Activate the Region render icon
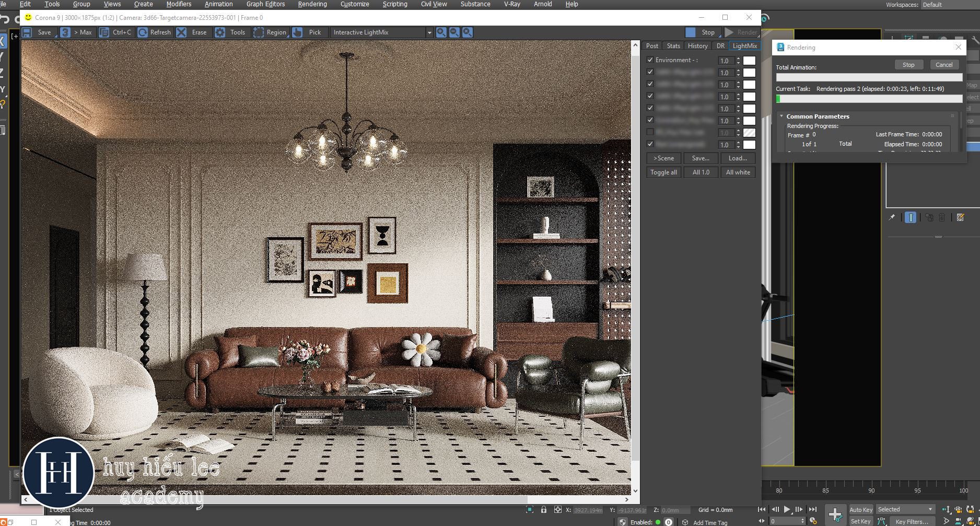980x526 pixels. 258,32
